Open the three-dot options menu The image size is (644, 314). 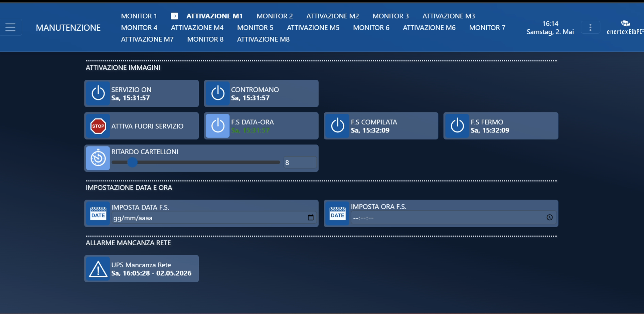click(x=590, y=28)
